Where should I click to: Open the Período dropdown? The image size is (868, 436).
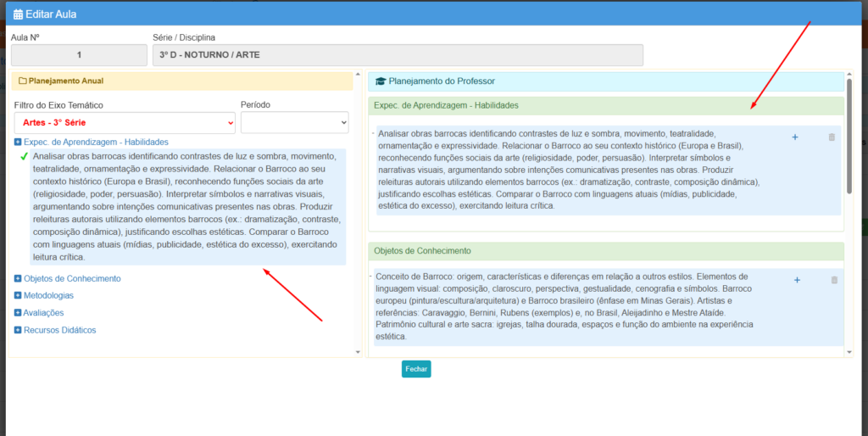(x=294, y=123)
